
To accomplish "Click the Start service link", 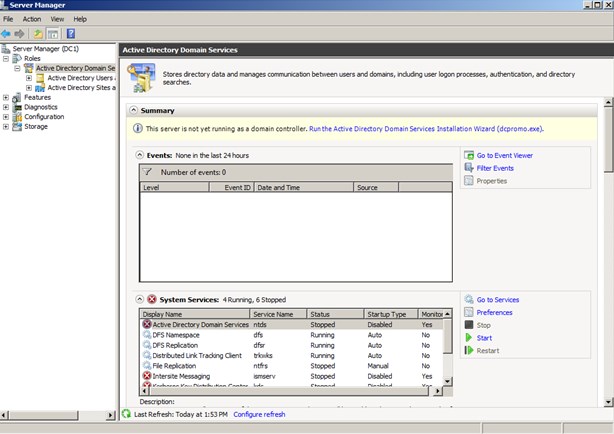I will click(x=484, y=338).
